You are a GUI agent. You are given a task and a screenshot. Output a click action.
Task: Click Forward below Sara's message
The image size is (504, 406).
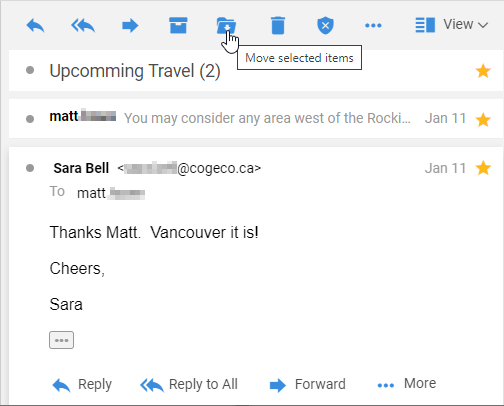coord(307,385)
